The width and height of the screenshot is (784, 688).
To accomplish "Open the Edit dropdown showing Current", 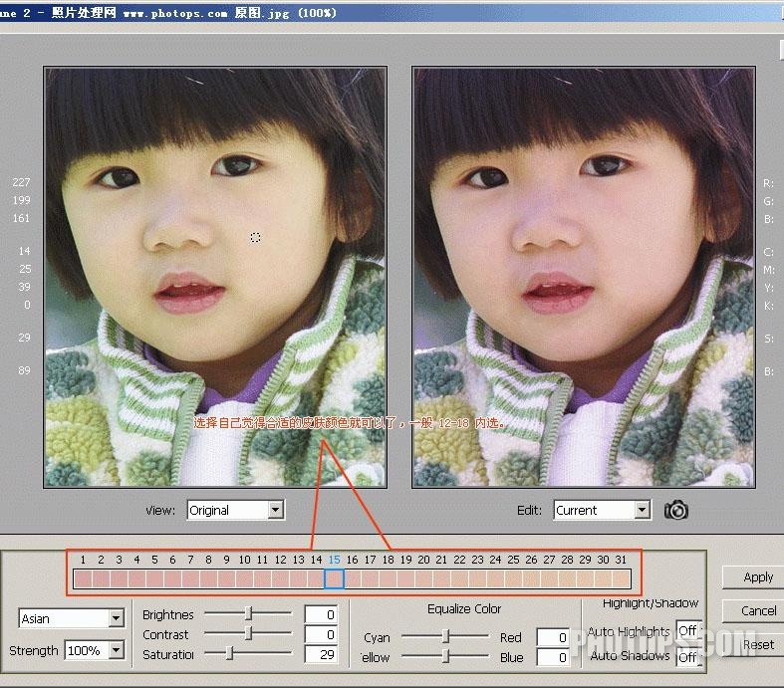I will click(602, 510).
